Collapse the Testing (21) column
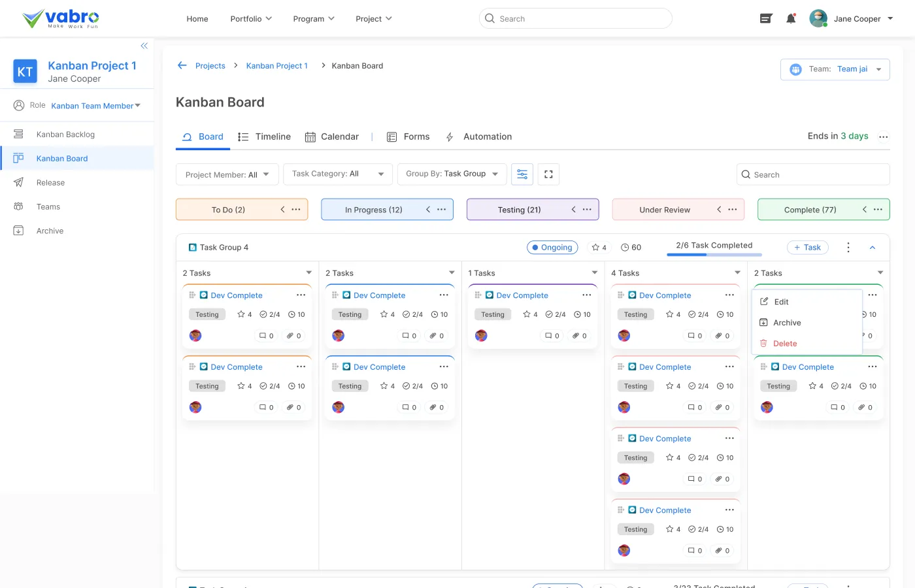 click(x=573, y=210)
